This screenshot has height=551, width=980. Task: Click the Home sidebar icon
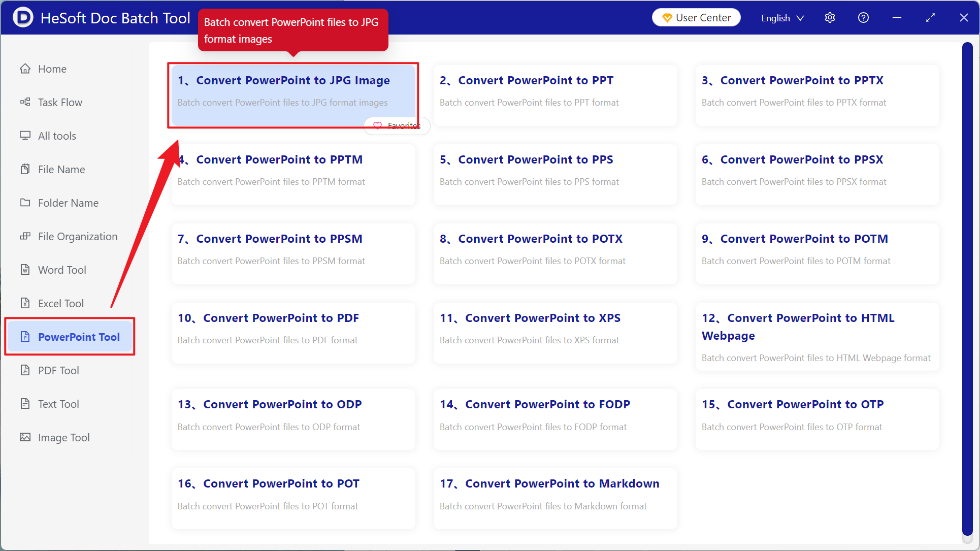(25, 69)
